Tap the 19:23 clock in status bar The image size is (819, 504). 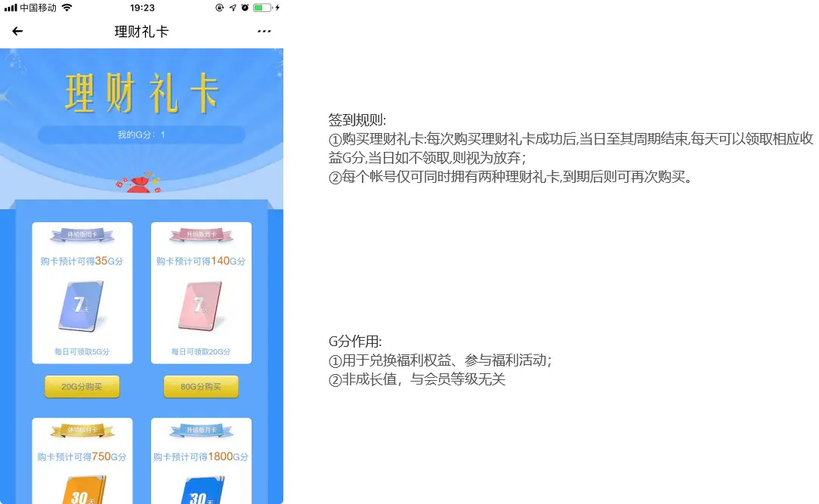click(x=142, y=8)
